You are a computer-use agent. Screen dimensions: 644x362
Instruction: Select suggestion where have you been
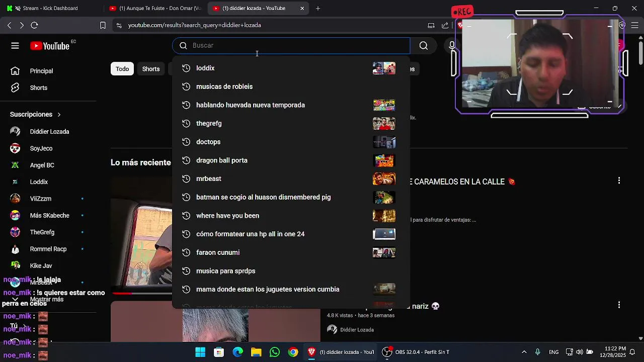point(291,216)
